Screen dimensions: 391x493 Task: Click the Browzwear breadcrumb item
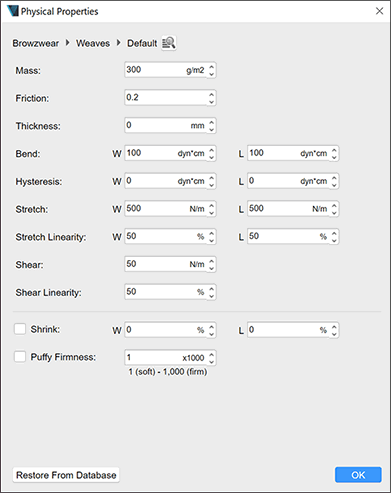pyautogui.click(x=36, y=43)
